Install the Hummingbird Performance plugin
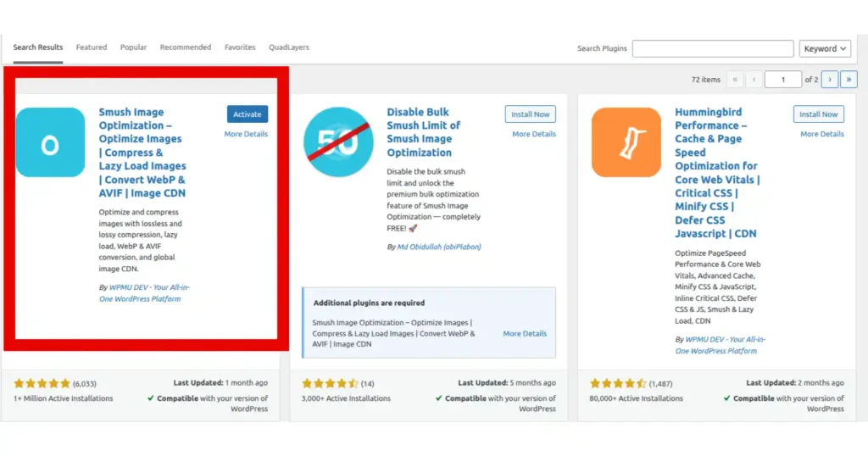 pyautogui.click(x=818, y=114)
